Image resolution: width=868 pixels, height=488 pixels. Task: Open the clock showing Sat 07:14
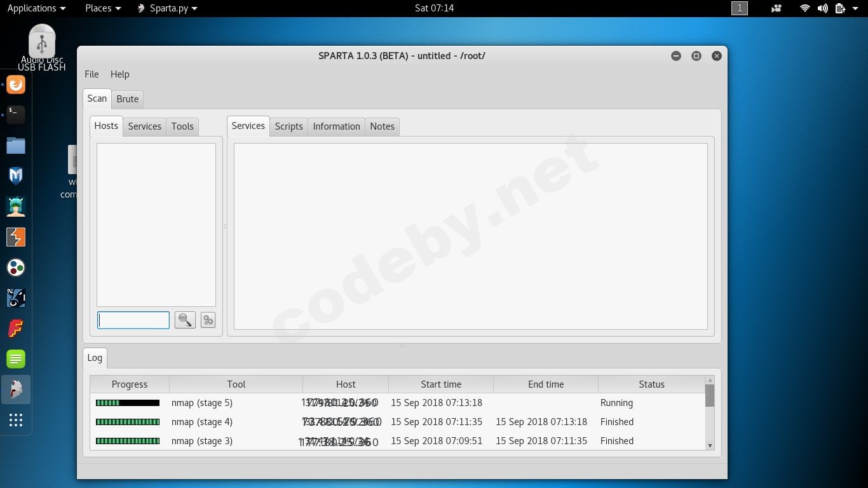coord(434,8)
